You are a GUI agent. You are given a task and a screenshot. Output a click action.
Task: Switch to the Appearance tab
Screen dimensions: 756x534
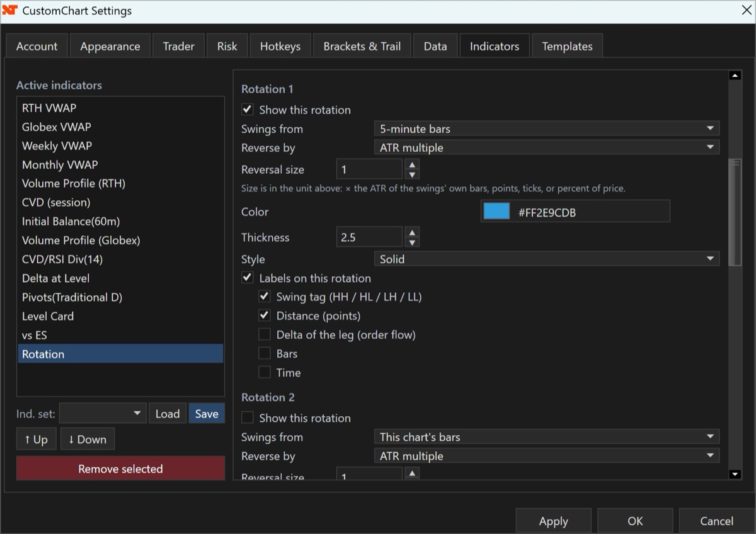click(x=110, y=46)
